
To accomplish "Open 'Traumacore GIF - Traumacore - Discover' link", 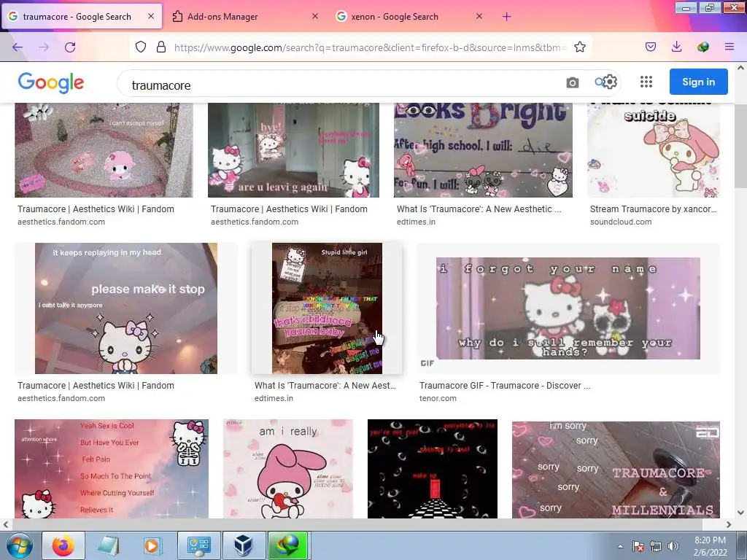I will pyautogui.click(x=505, y=386).
